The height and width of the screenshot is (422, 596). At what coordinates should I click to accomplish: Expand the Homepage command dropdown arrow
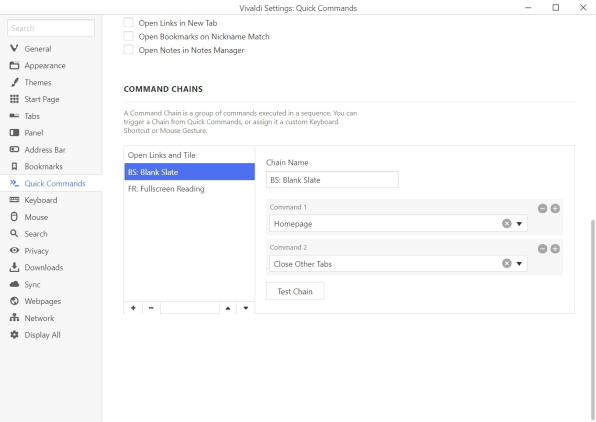[519, 224]
